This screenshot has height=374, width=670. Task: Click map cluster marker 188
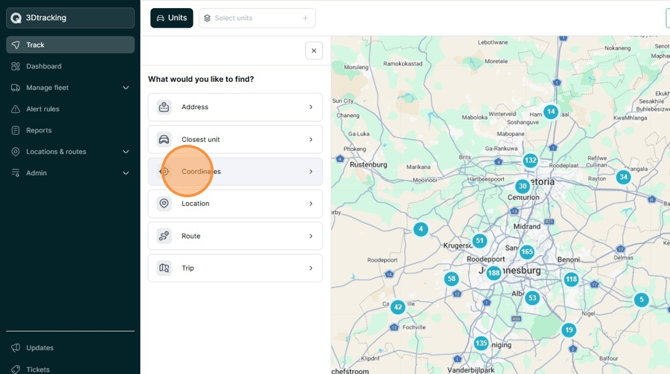(x=494, y=273)
